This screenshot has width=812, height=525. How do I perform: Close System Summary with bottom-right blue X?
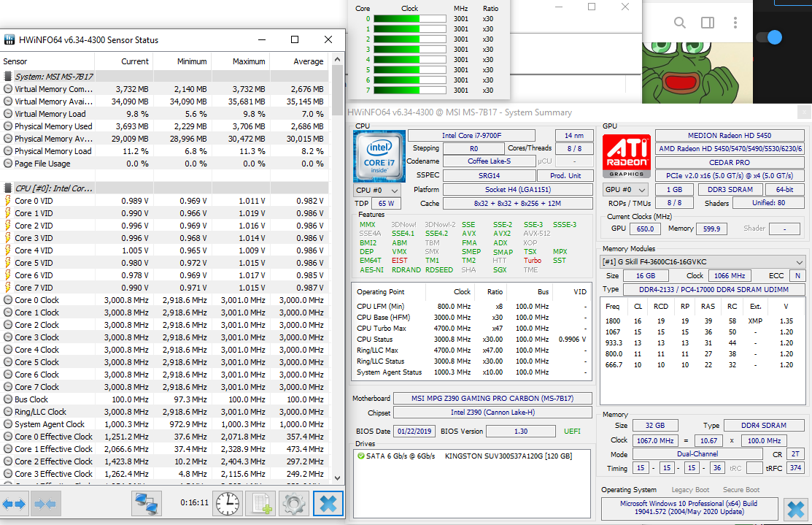(796, 510)
